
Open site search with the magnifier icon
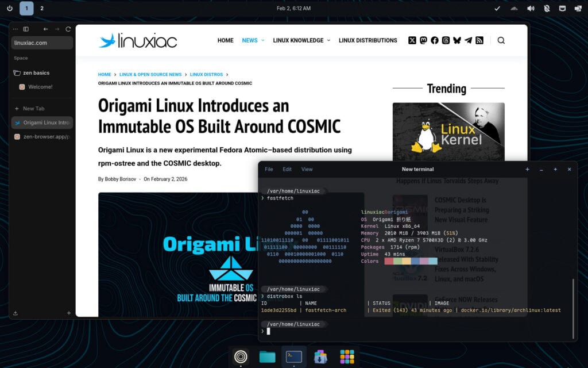pyautogui.click(x=501, y=40)
